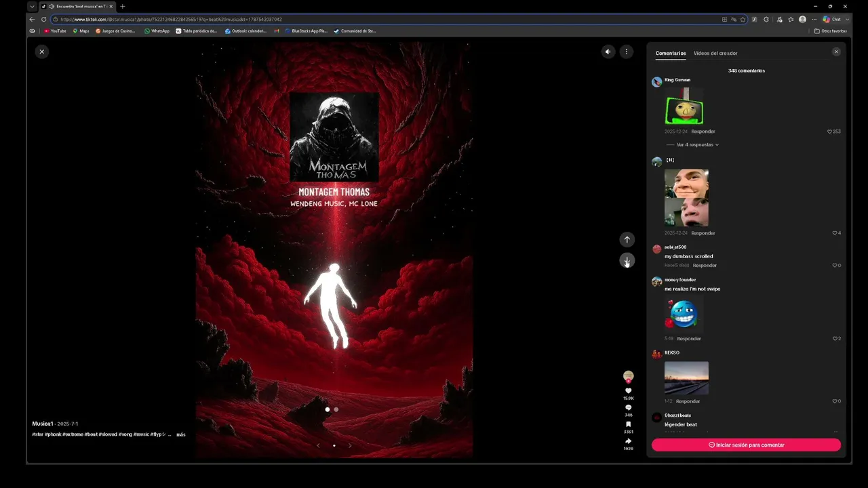Open the browser profile avatar
Image resolution: width=868 pixels, height=488 pixels.
[x=802, y=19]
